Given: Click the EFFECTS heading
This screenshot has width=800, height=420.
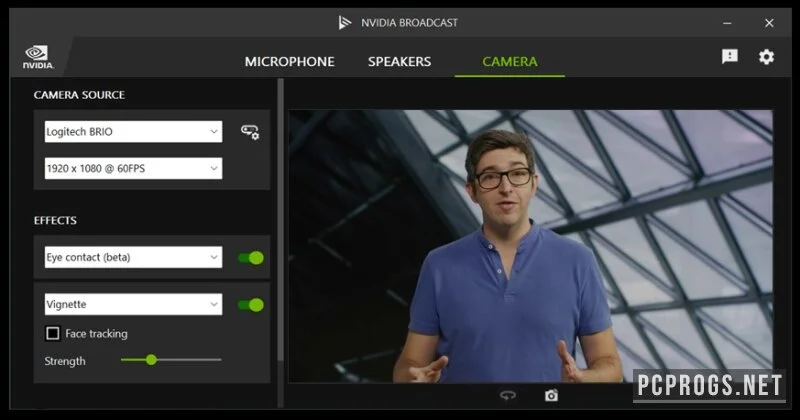Looking at the screenshot, I should click(55, 220).
